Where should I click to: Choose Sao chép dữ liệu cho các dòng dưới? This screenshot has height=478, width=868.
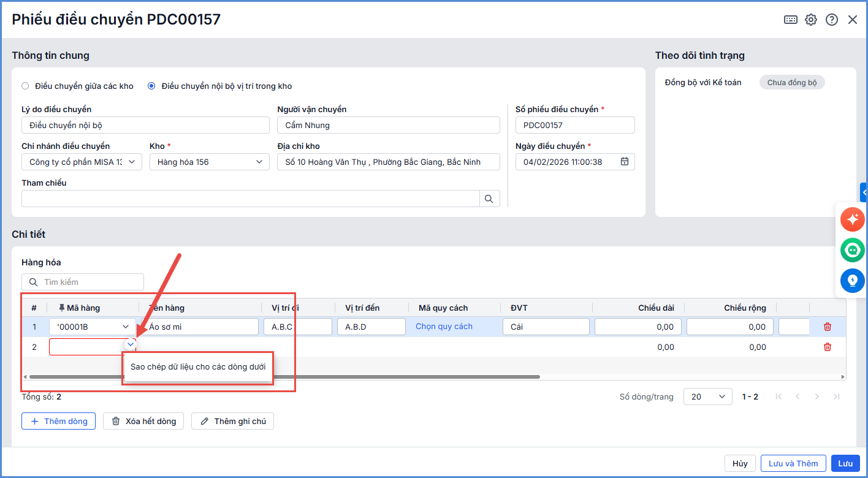198,366
